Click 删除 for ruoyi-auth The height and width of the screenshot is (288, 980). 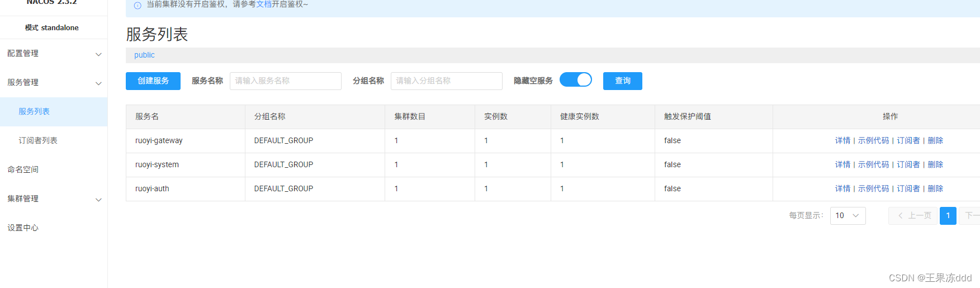coord(935,189)
